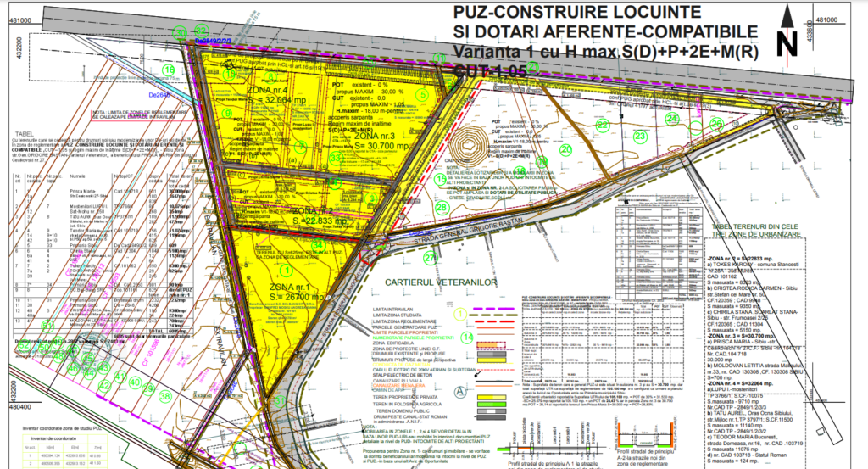This screenshot has width=868, height=469.
Task: Click the green circled number 28 marker
Action: (441, 206)
